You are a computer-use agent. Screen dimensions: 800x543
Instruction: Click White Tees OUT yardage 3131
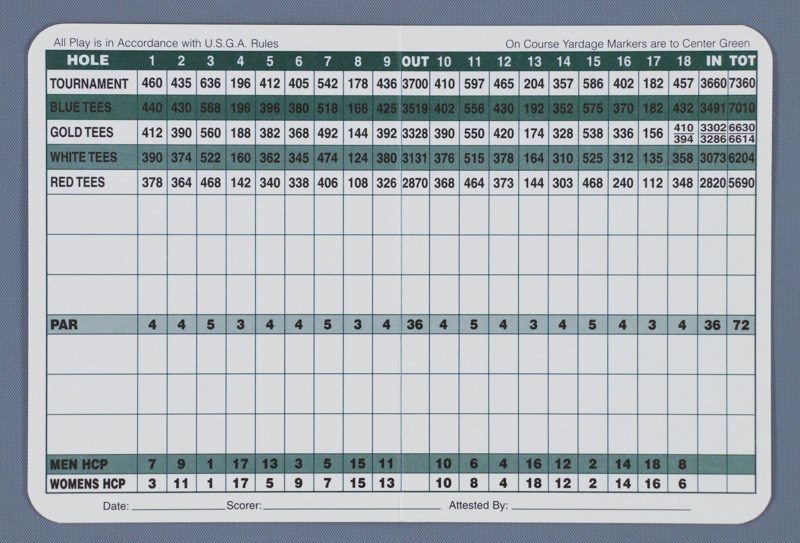[x=415, y=158]
